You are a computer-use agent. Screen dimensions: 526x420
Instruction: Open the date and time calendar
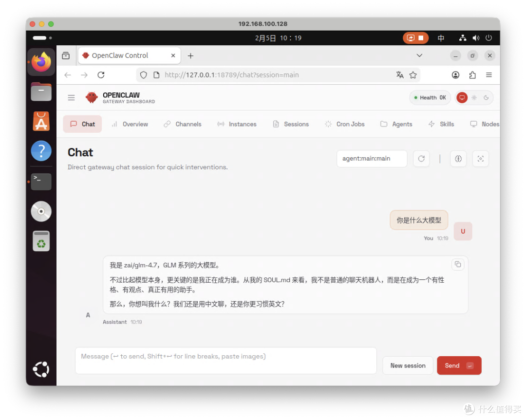coord(278,38)
